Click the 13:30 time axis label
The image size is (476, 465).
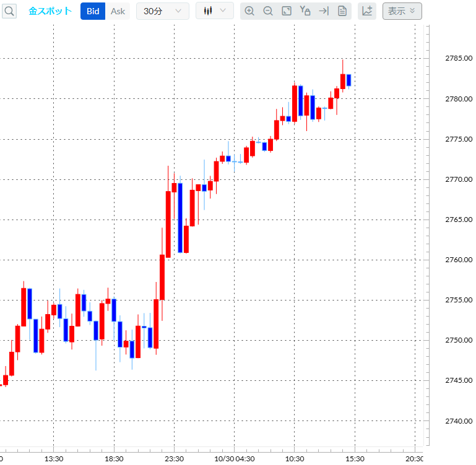tap(54, 459)
